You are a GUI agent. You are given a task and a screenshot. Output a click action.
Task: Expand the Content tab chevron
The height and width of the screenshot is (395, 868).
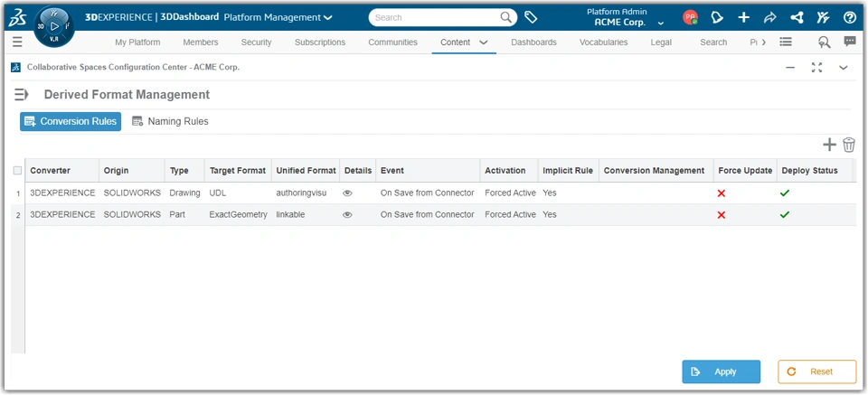tap(483, 42)
